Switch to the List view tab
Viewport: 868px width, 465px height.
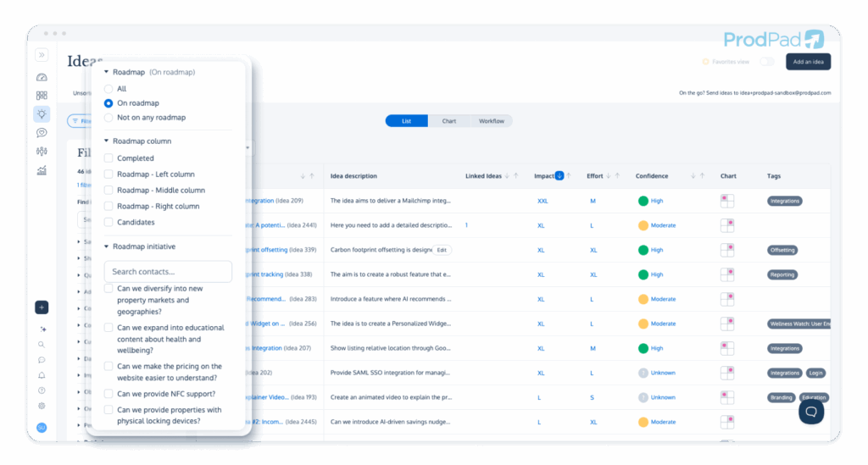click(406, 121)
